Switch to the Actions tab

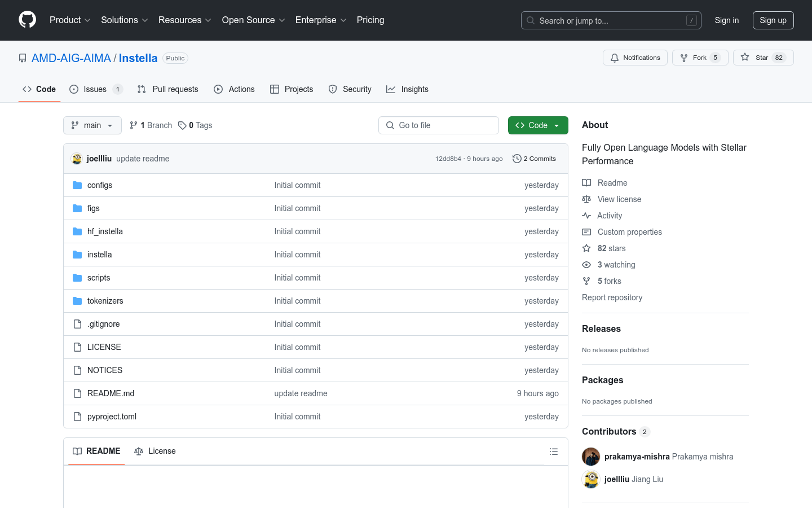tap(235, 89)
